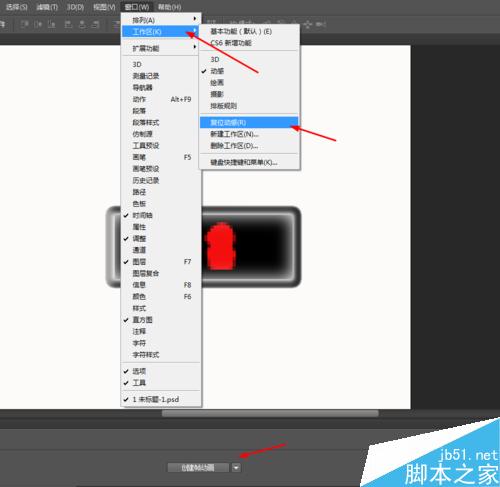Show the 仿制源 panel
The height and width of the screenshot is (487, 500).
click(x=161, y=134)
